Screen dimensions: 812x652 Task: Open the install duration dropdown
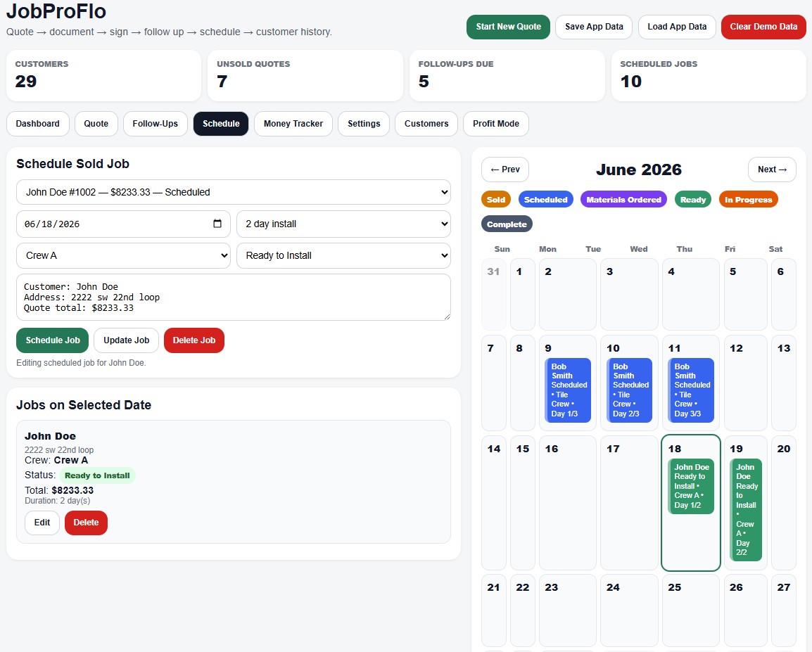343,224
